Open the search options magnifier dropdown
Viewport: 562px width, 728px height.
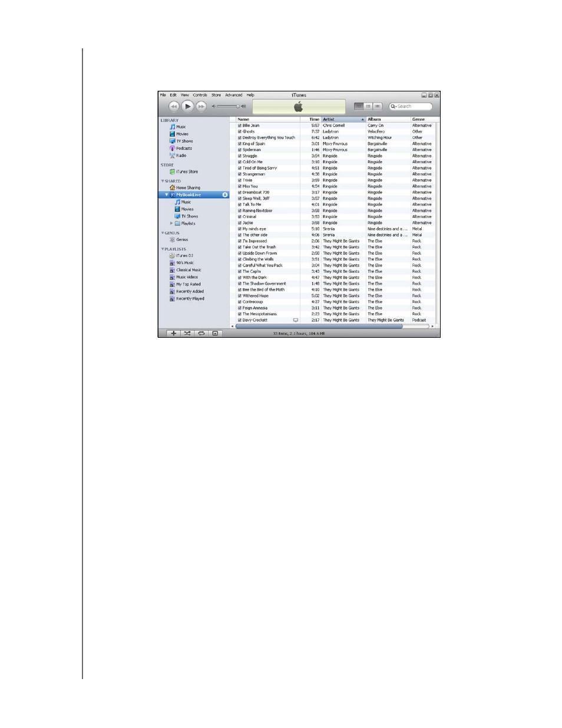click(394, 107)
